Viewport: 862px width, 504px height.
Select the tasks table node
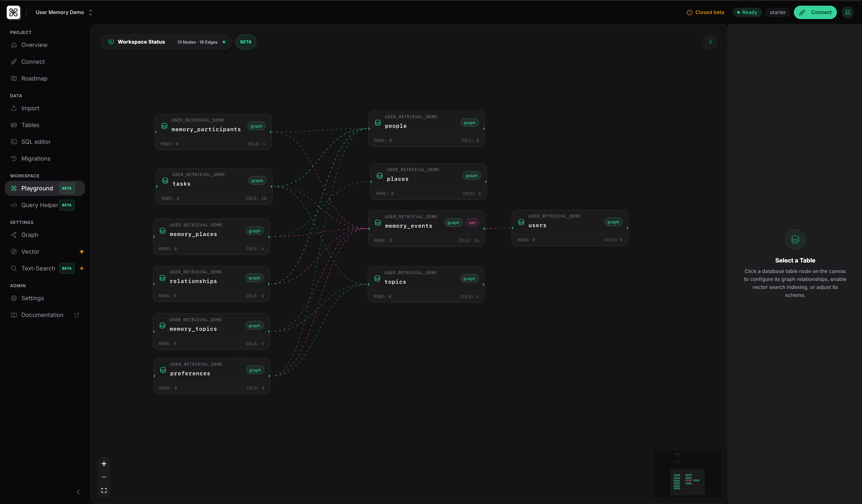(x=214, y=186)
